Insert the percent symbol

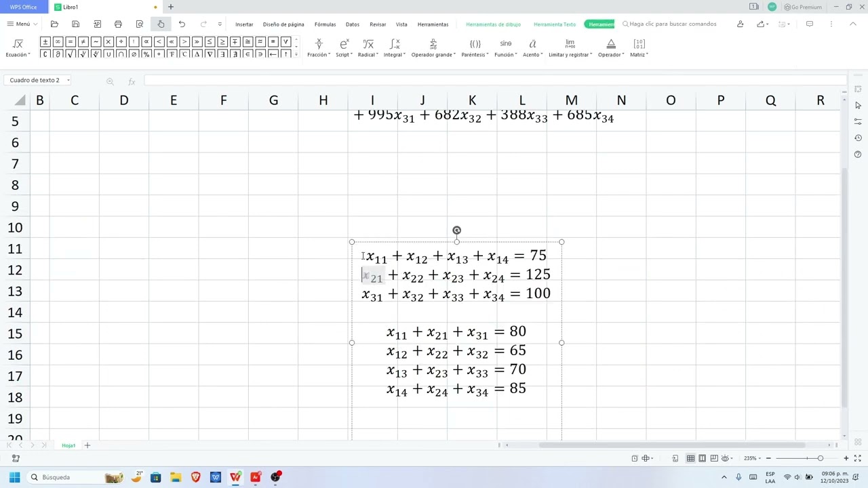(146, 54)
